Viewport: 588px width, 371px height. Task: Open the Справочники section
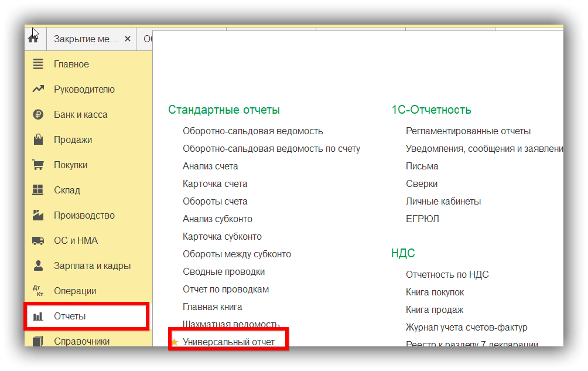pos(82,341)
